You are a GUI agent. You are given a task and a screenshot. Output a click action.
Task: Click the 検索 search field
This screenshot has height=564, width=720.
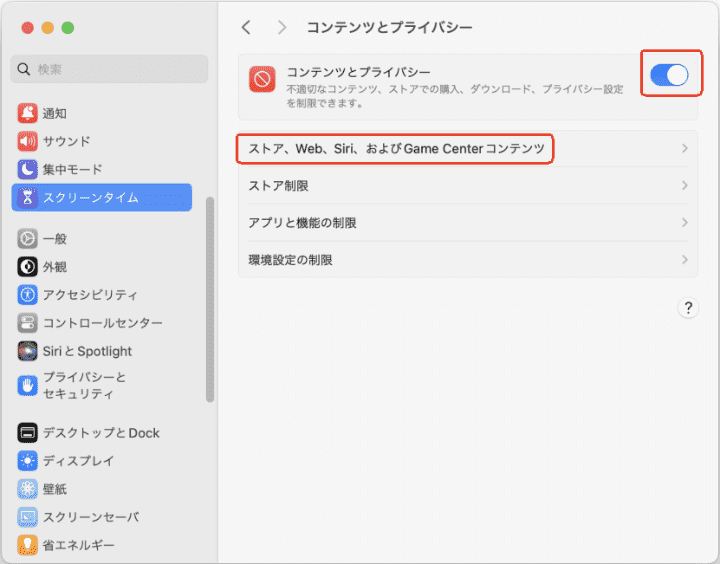tap(110, 69)
